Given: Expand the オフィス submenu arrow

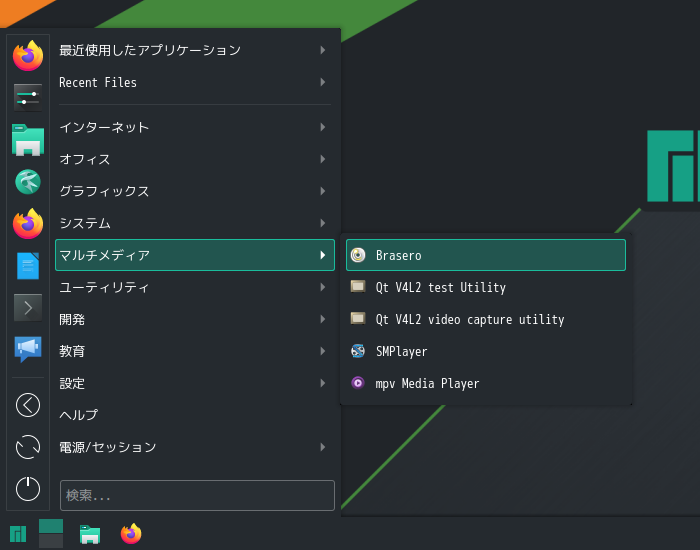Looking at the screenshot, I should [x=323, y=159].
